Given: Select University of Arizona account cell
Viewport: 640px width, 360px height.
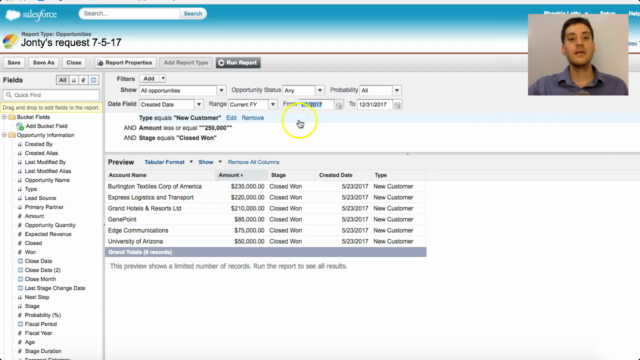Looking at the screenshot, I should point(135,242).
